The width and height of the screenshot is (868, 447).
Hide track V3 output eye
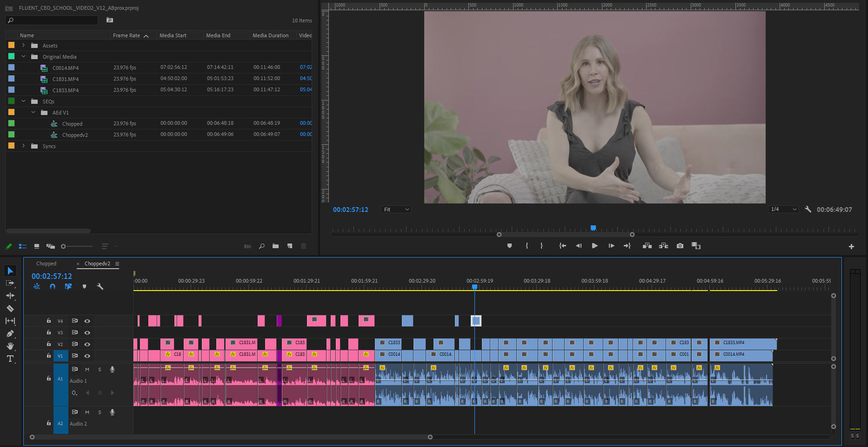[87, 332]
